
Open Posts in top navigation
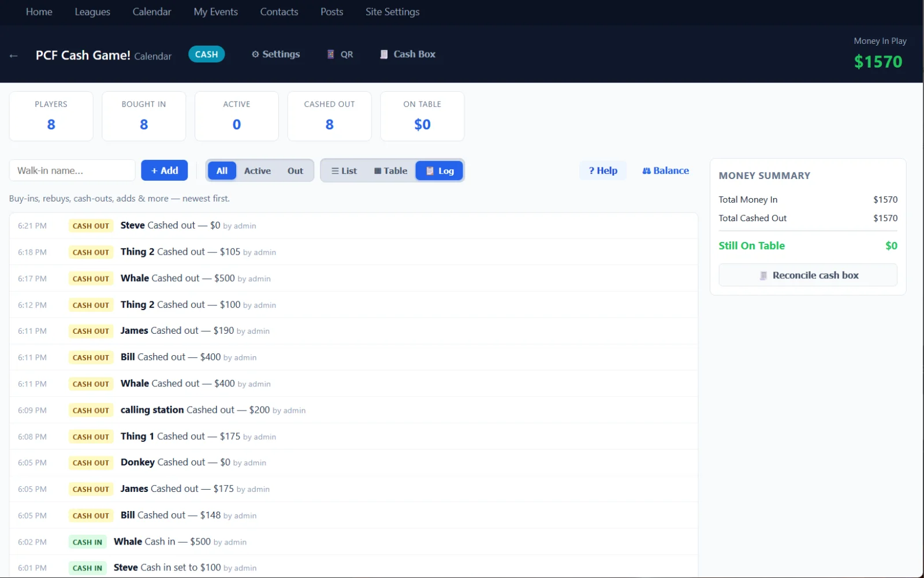pos(332,12)
